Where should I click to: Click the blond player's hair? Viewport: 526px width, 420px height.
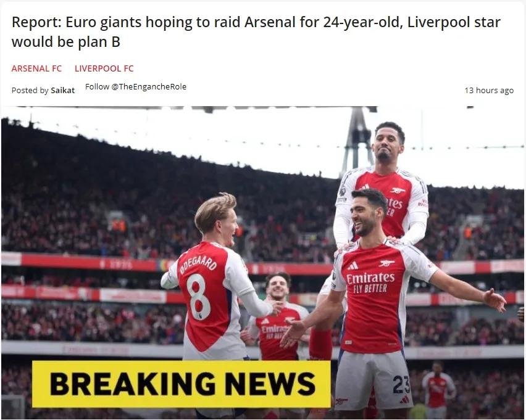pyautogui.click(x=215, y=210)
